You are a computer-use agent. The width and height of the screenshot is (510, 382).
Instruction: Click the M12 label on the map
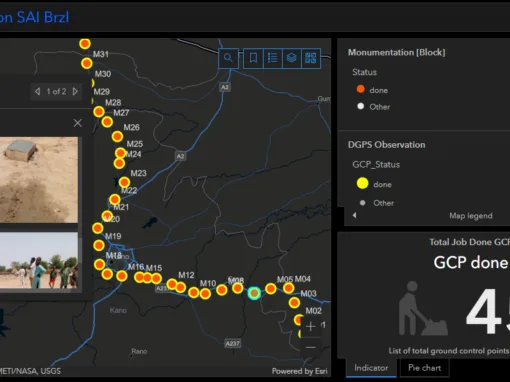(186, 275)
